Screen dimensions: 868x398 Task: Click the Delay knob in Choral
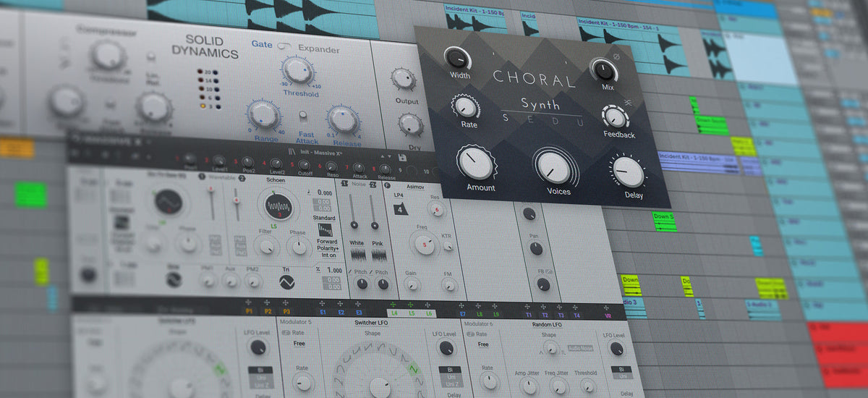pyautogui.click(x=626, y=172)
